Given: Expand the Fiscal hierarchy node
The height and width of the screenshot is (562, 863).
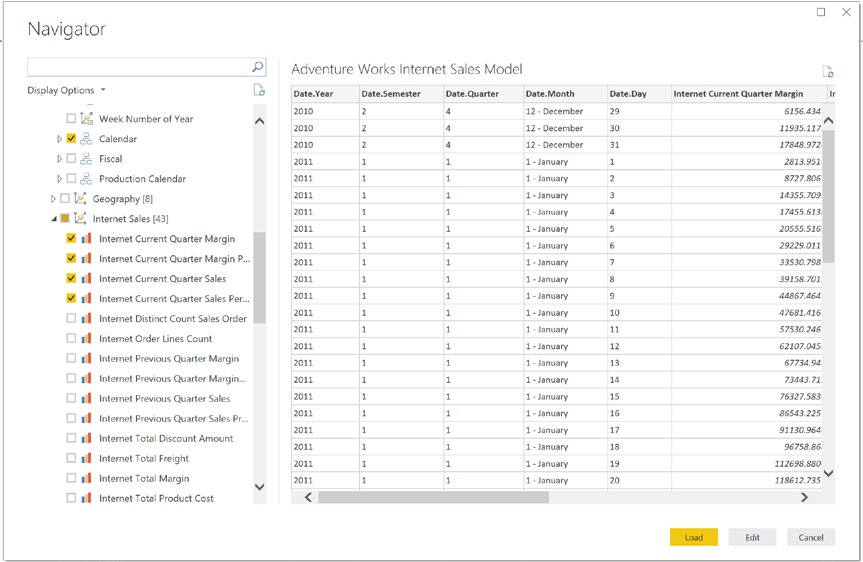Looking at the screenshot, I should tap(59, 159).
